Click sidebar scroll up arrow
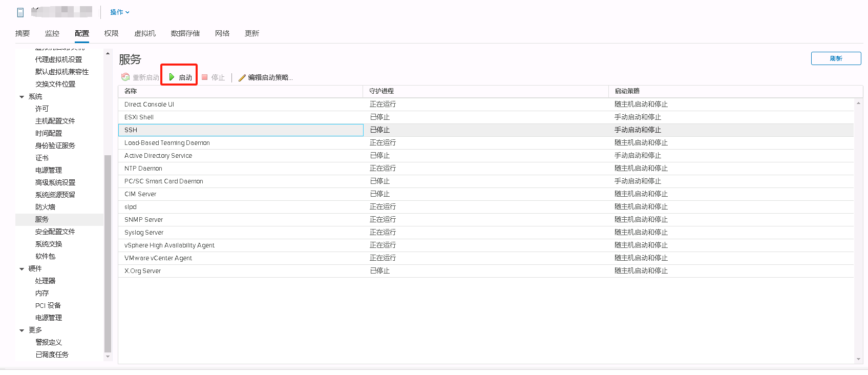The width and height of the screenshot is (868, 375). 108,53
